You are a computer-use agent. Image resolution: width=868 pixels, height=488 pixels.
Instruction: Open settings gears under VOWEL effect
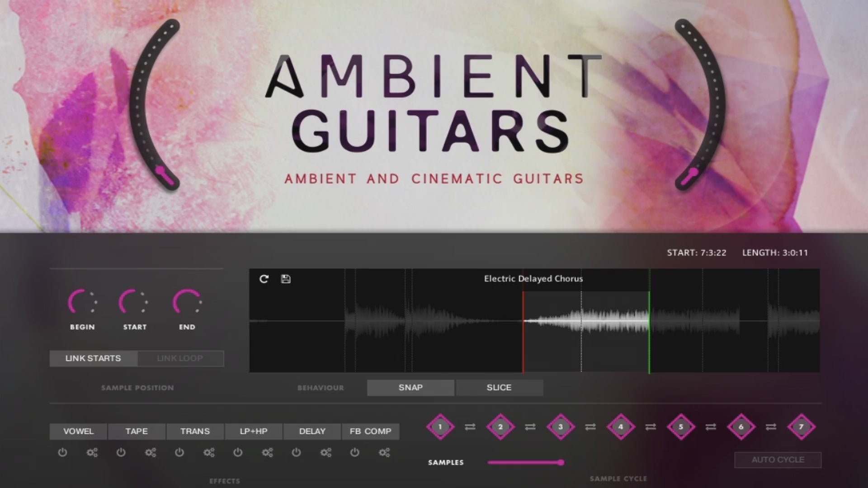click(x=92, y=452)
